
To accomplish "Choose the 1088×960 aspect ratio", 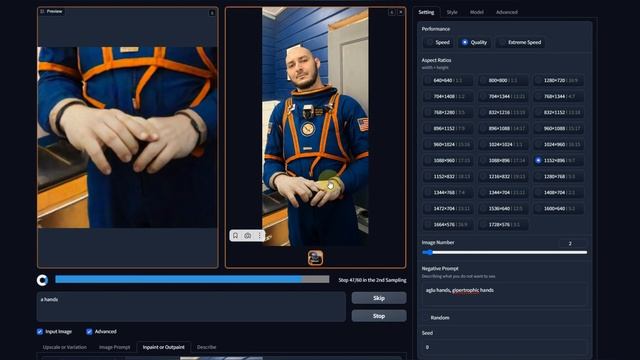I will pyautogui.click(x=448, y=160).
